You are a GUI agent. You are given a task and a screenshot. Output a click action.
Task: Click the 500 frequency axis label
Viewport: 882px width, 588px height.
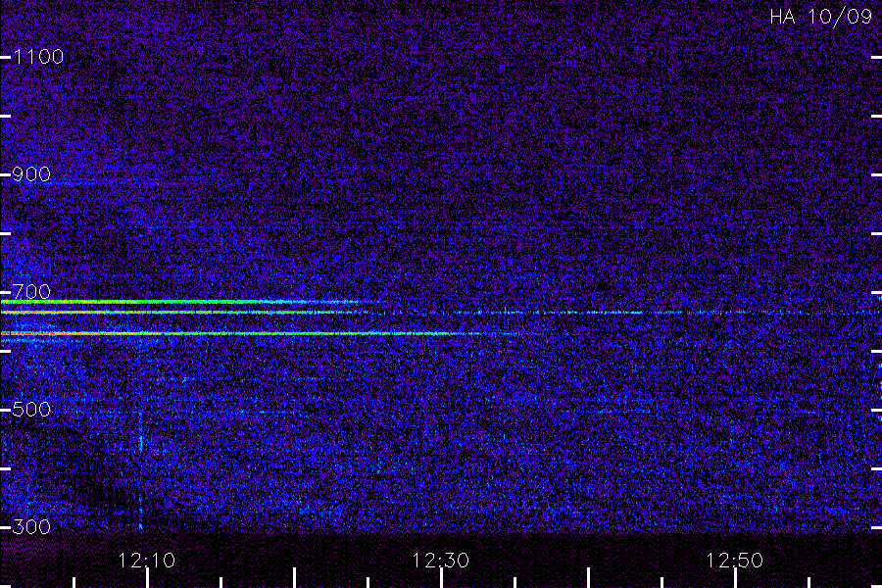coord(31,409)
